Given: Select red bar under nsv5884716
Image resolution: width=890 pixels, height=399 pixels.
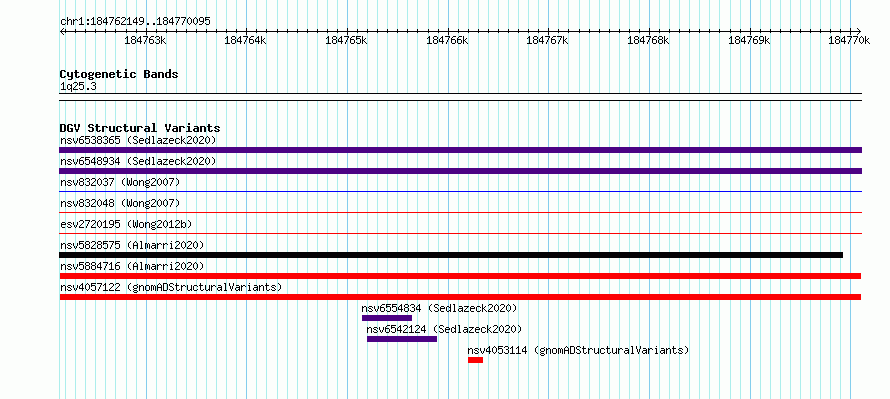Looking at the screenshot, I should (x=460, y=276).
